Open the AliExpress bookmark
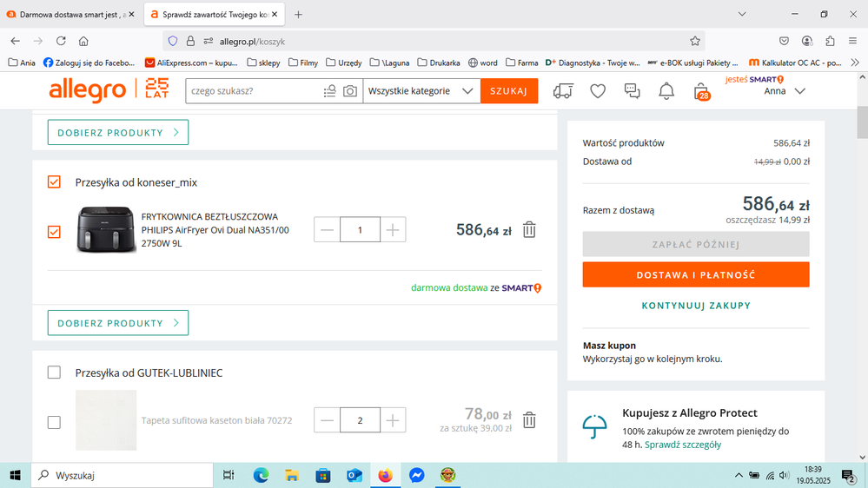 [191, 63]
